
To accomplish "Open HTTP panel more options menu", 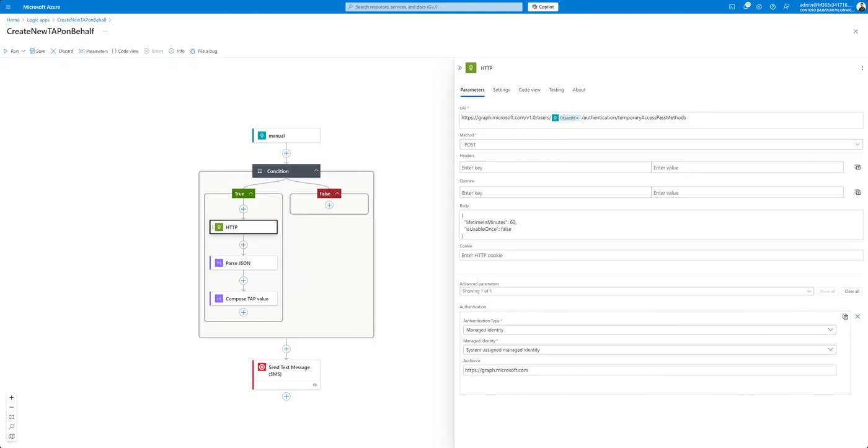I will (x=862, y=68).
